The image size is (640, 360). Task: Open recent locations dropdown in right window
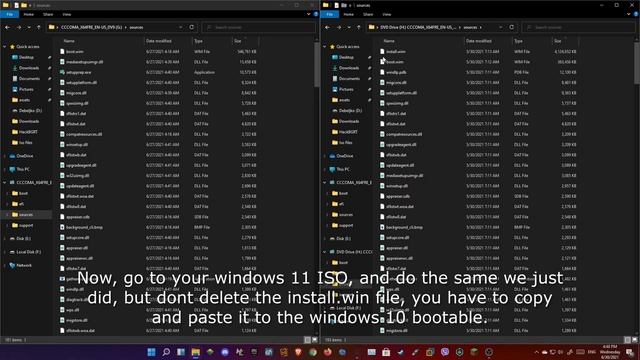(349, 27)
